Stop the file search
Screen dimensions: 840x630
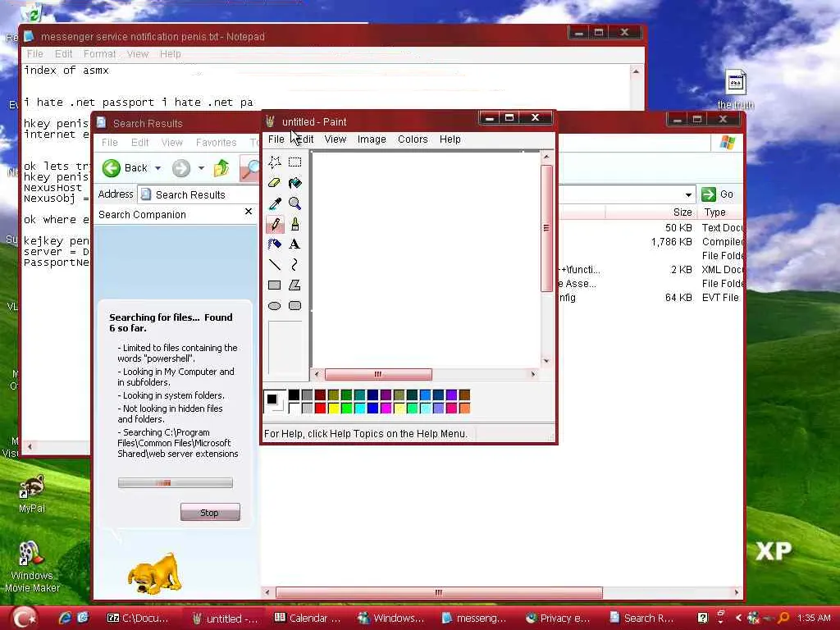pyautogui.click(x=210, y=513)
